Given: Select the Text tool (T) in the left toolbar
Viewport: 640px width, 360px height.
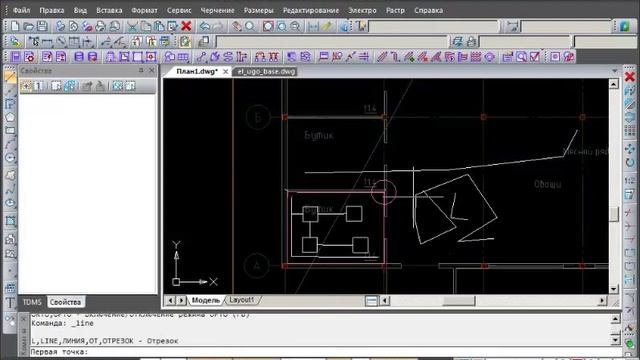Looking at the screenshot, I should (10, 303).
